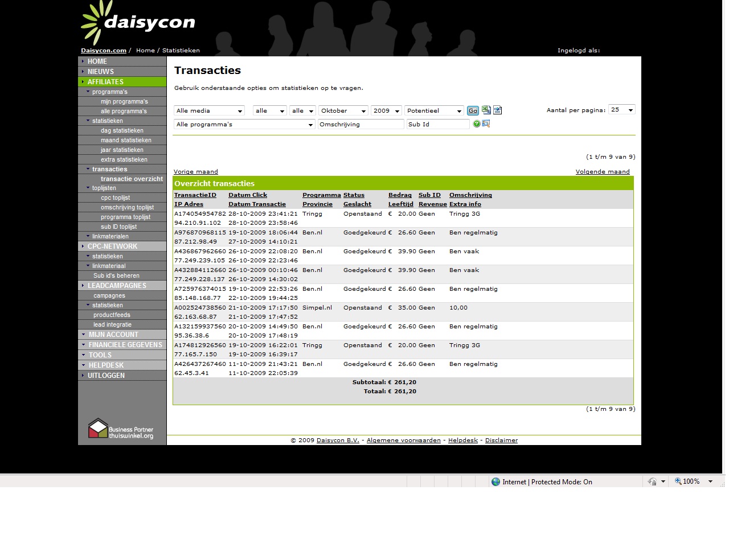
Task: Open the Alle media dropdown
Action: click(209, 111)
